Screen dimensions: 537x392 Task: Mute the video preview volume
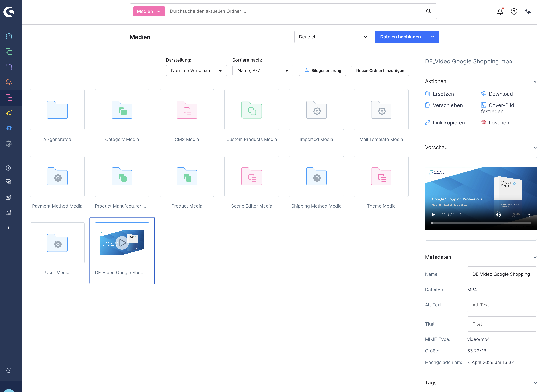click(498, 214)
